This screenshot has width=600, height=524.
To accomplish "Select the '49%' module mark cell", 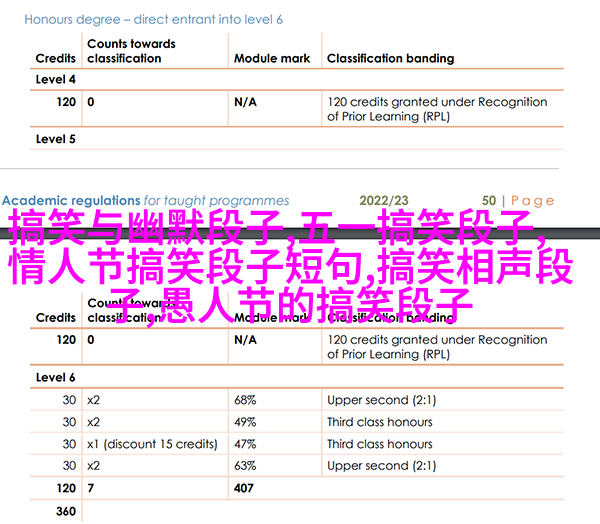I will pyautogui.click(x=246, y=422).
